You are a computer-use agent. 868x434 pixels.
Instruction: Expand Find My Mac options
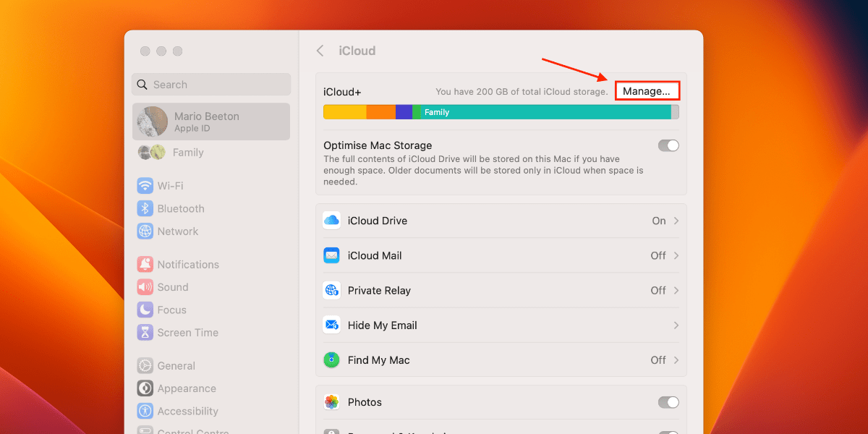pyautogui.click(x=676, y=359)
